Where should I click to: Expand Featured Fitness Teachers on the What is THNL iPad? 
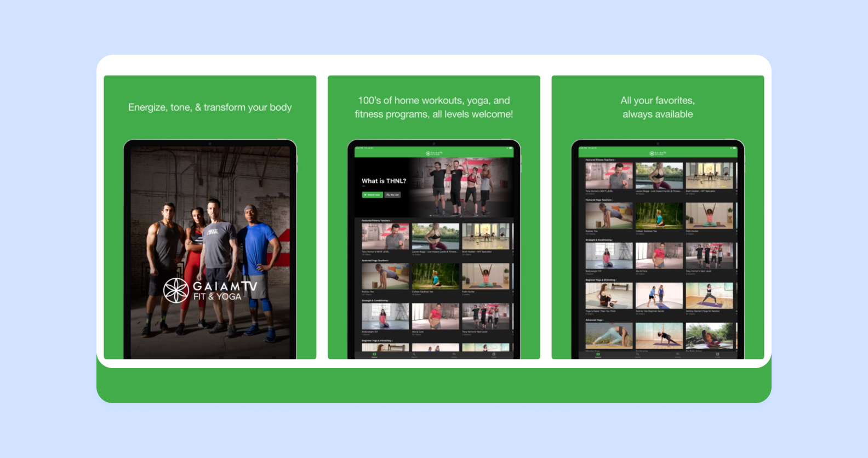click(x=377, y=221)
